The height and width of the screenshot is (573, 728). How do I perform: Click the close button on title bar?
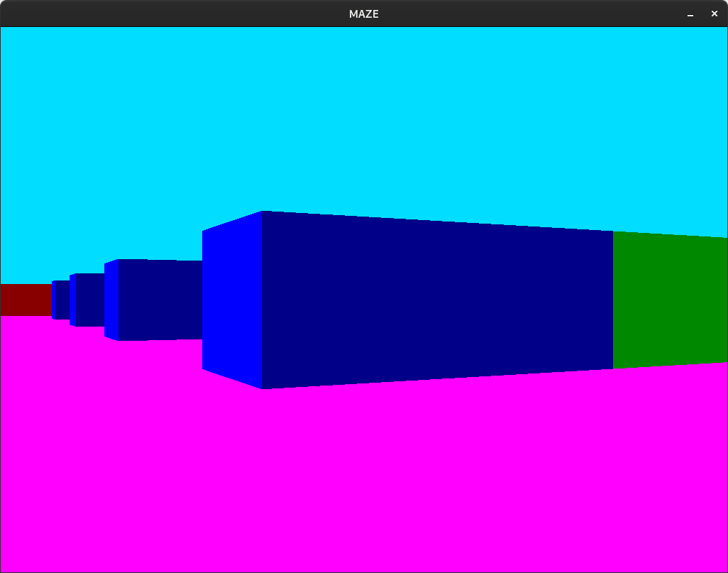point(715,13)
